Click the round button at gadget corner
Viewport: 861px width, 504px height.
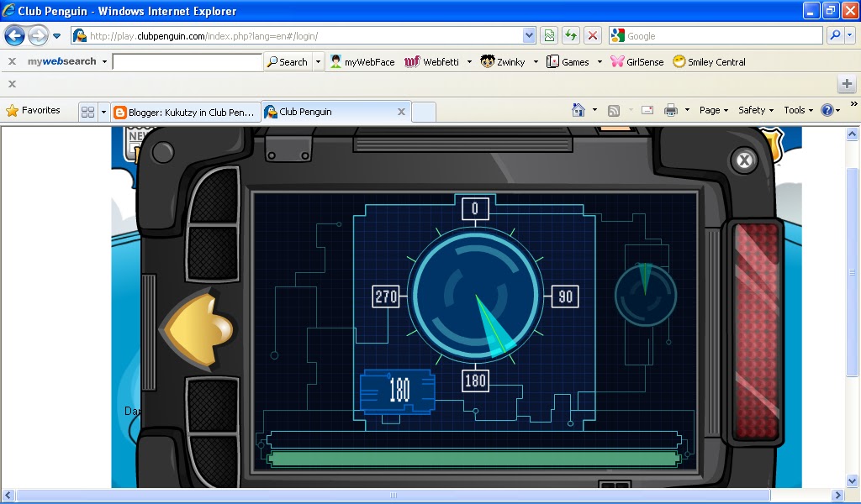pos(162,152)
